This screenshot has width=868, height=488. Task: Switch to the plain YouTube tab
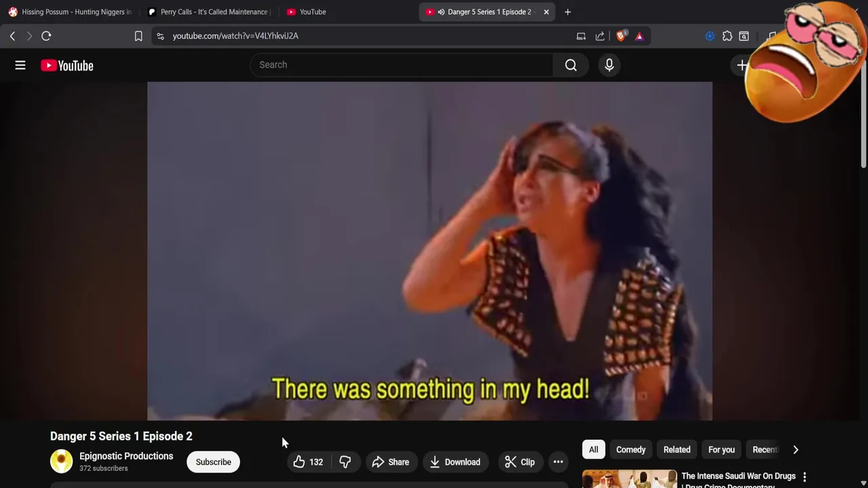[x=346, y=12]
